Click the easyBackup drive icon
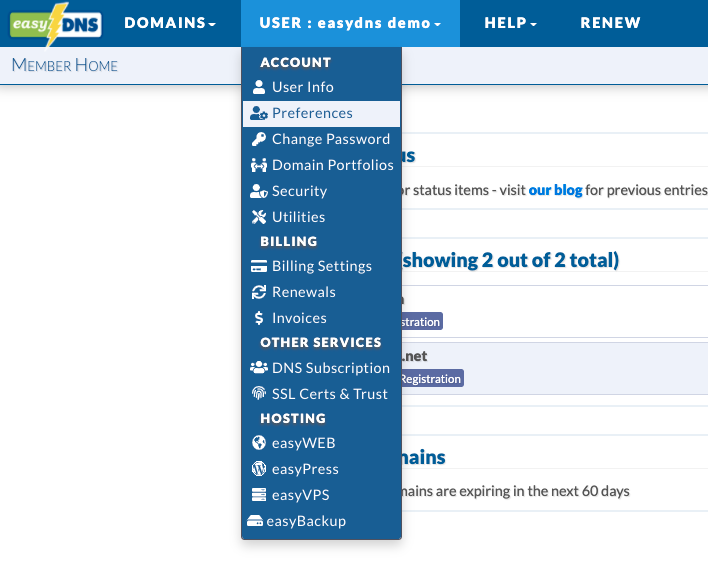708x564 pixels. pos(255,521)
